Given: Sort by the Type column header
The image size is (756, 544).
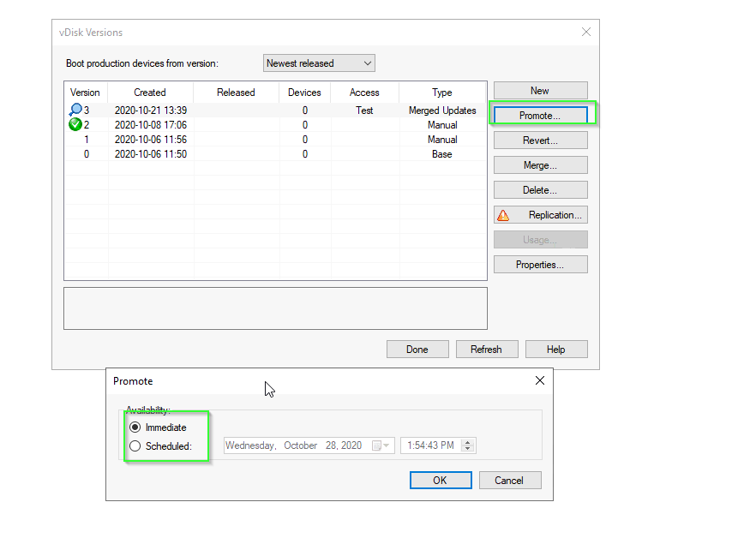Looking at the screenshot, I should (x=442, y=93).
